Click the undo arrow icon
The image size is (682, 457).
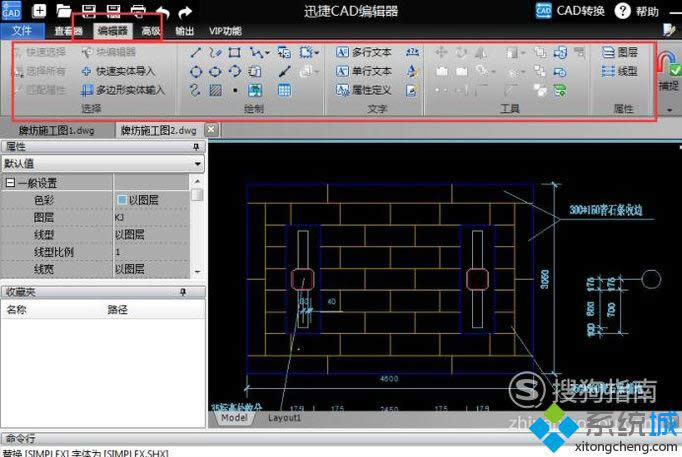163,12
